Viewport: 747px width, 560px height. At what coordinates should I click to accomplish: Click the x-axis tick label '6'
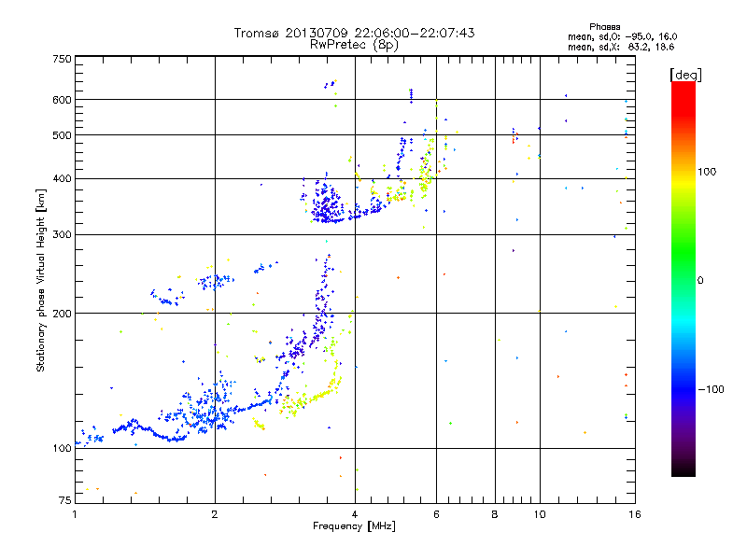(436, 514)
